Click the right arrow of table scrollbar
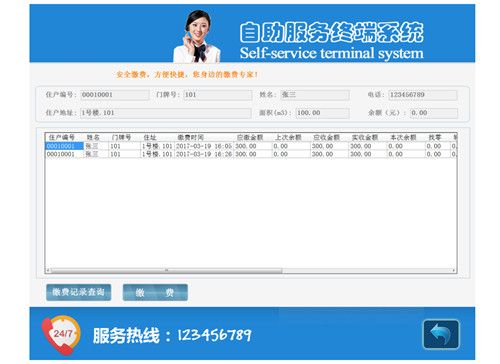This screenshot has height=364, width=500. [454, 270]
